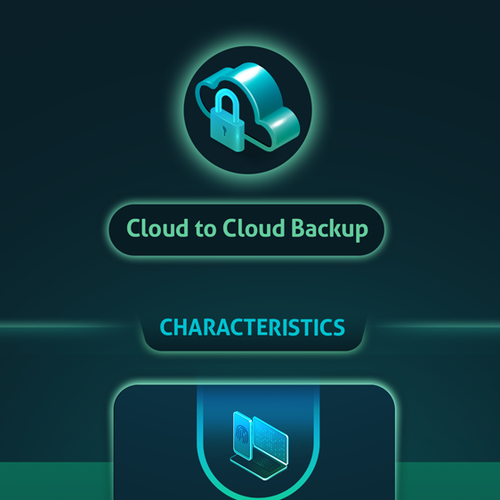Tap the fingerprint phone icon
This screenshot has height=500, width=500.
(x=242, y=435)
